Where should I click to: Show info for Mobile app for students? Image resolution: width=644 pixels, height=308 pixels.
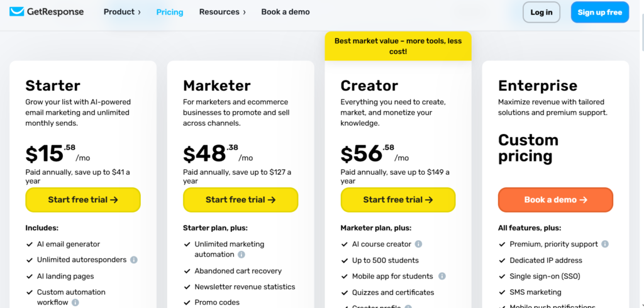coord(442,277)
